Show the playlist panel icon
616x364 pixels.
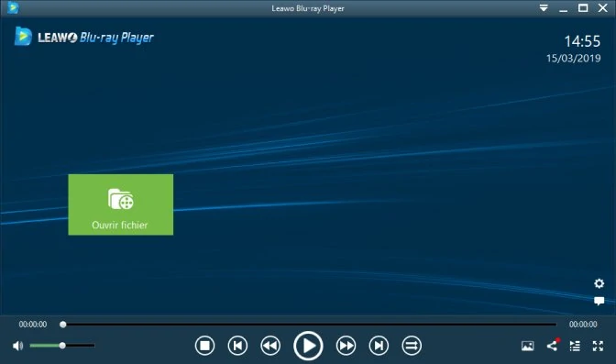pos(575,346)
